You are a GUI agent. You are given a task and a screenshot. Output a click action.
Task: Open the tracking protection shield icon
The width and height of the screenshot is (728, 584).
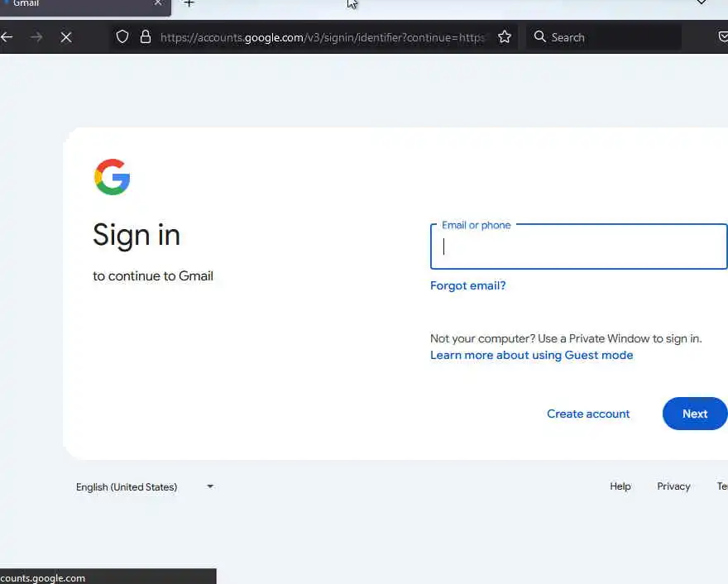pyautogui.click(x=122, y=36)
